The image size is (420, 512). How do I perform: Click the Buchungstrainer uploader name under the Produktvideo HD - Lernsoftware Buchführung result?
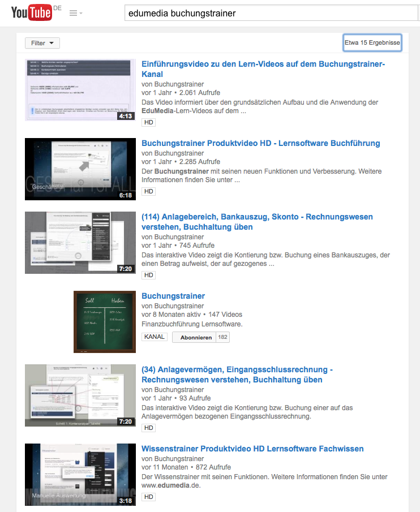[x=179, y=153]
